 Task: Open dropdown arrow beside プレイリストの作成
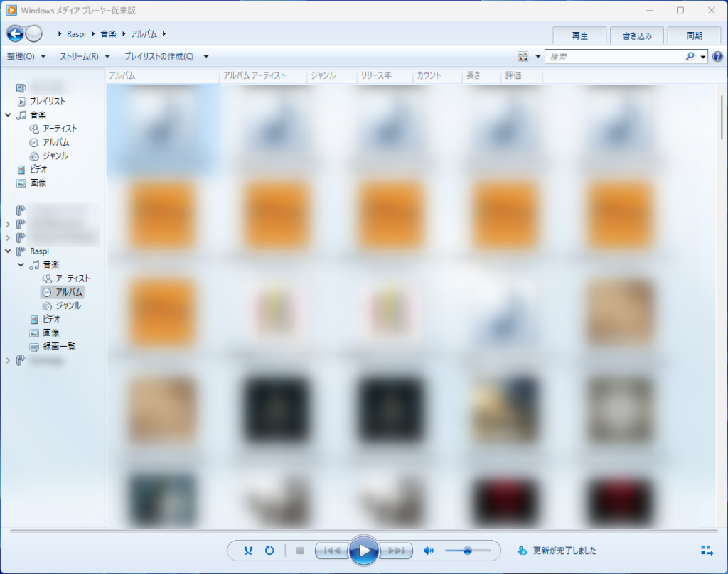point(206,57)
